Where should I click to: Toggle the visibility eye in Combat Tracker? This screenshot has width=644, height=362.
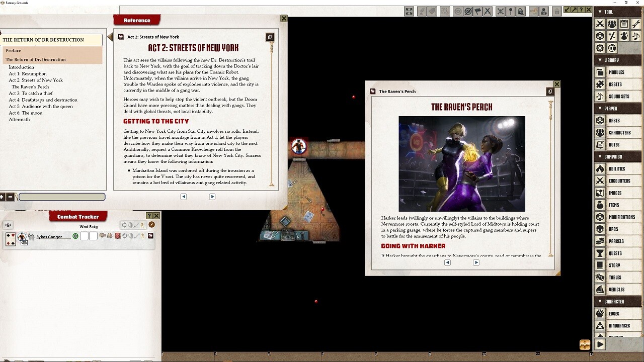point(8,226)
